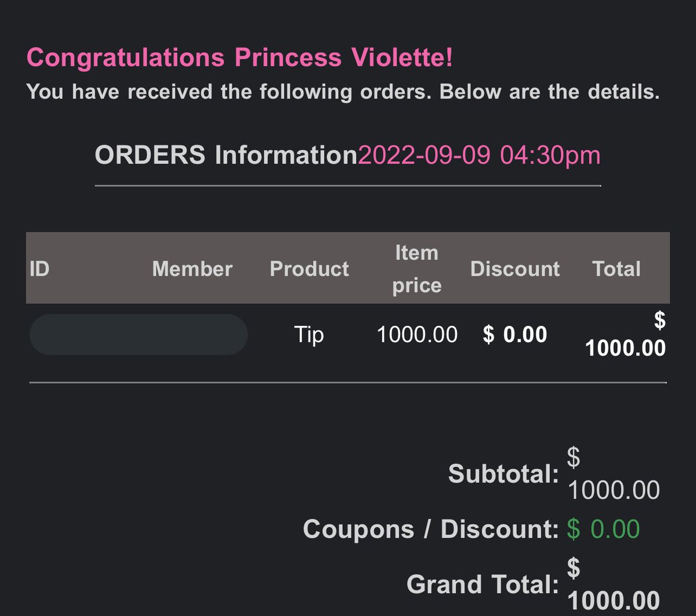
Task: Click the redacted member ID pill
Action: (x=139, y=335)
